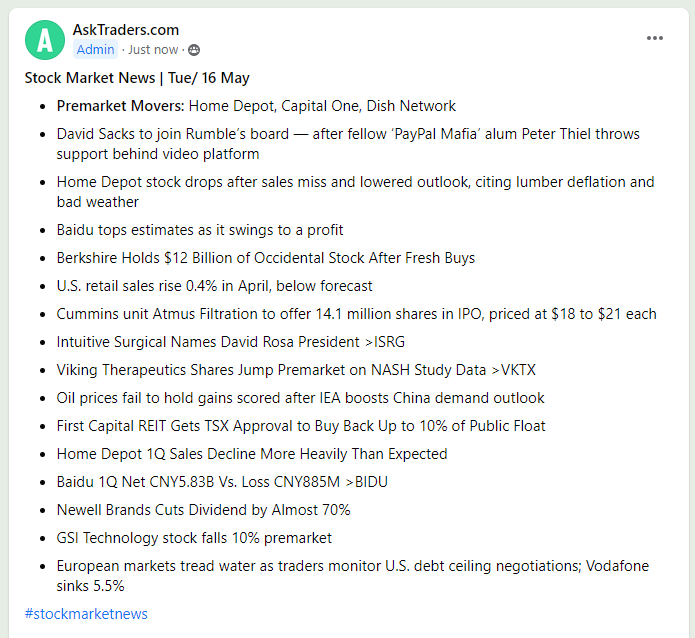Click the Admin badge
The height and width of the screenshot is (638, 695).
(96, 50)
